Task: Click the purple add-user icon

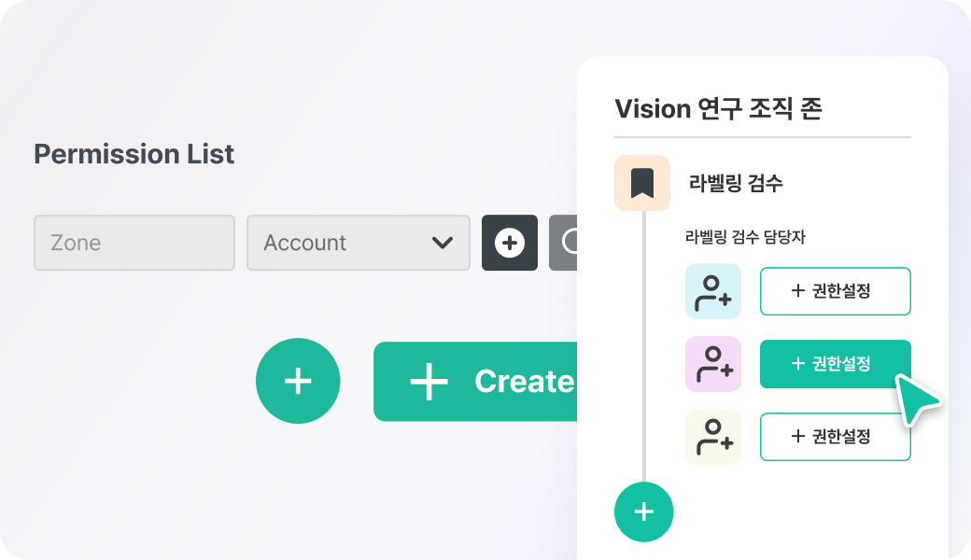Action: point(713,364)
